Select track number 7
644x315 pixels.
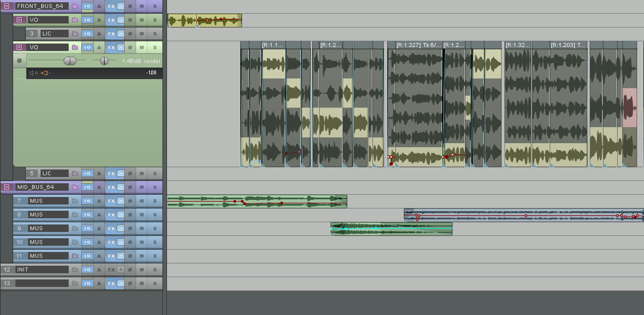pyautogui.click(x=19, y=201)
